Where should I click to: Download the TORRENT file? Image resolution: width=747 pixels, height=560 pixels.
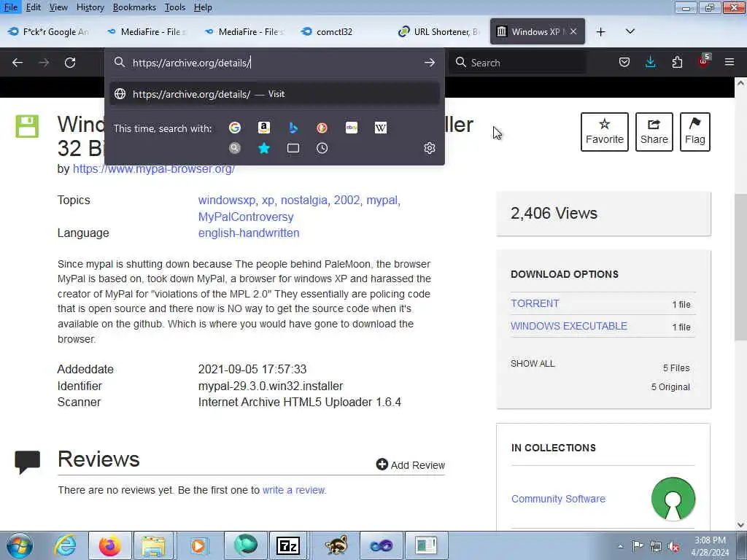coord(535,304)
